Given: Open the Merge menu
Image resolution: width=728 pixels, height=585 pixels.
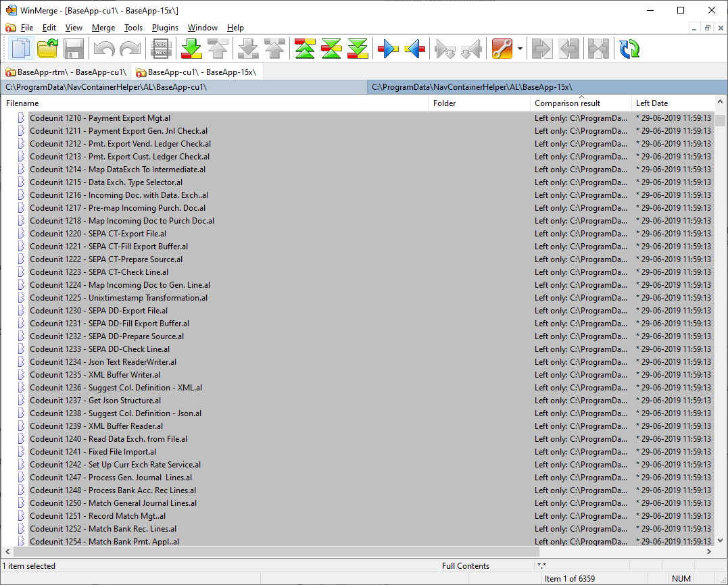Looking at the screenshot, I should pyautogui.click(x=103, y=28).
